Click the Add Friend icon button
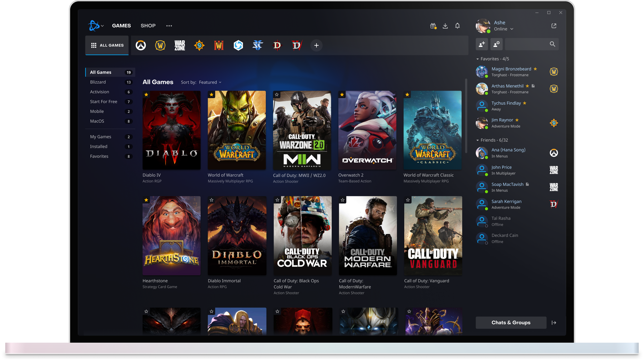The height and width of the screenshot is (360, 644). point(482,44)
